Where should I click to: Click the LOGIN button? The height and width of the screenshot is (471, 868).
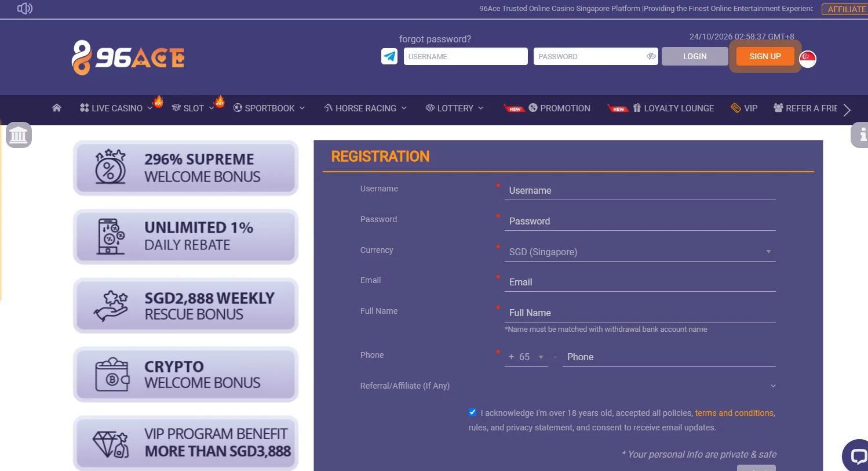(x=695, y=56)
